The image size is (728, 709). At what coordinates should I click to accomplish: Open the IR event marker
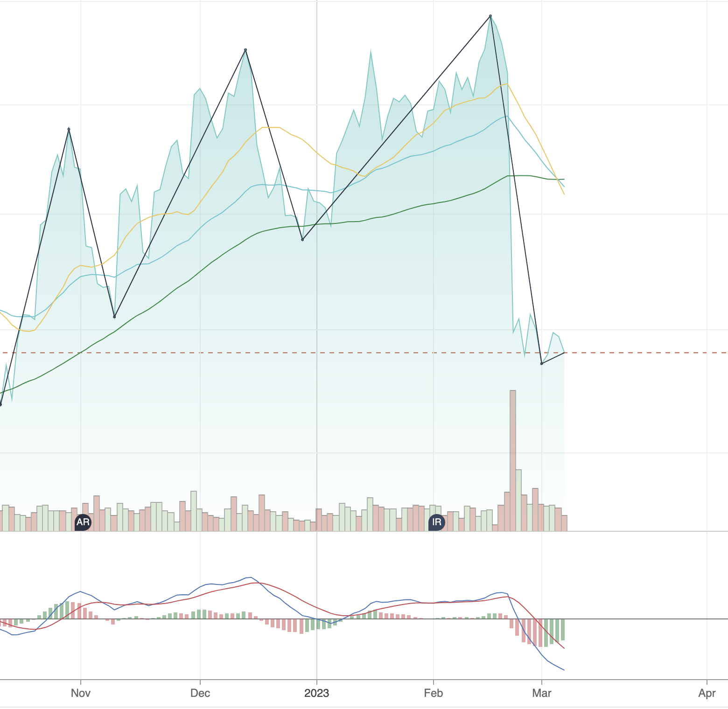click(437, 522)
